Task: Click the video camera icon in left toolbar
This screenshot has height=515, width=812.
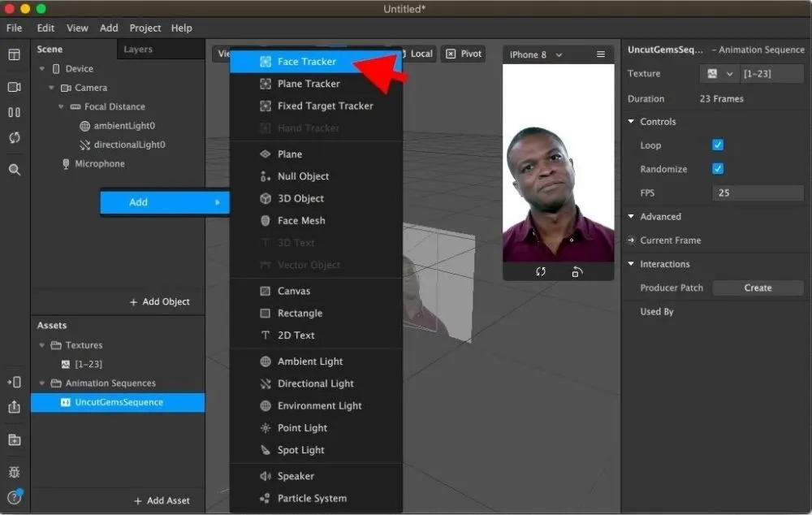Action: click(x=14, y=87)
